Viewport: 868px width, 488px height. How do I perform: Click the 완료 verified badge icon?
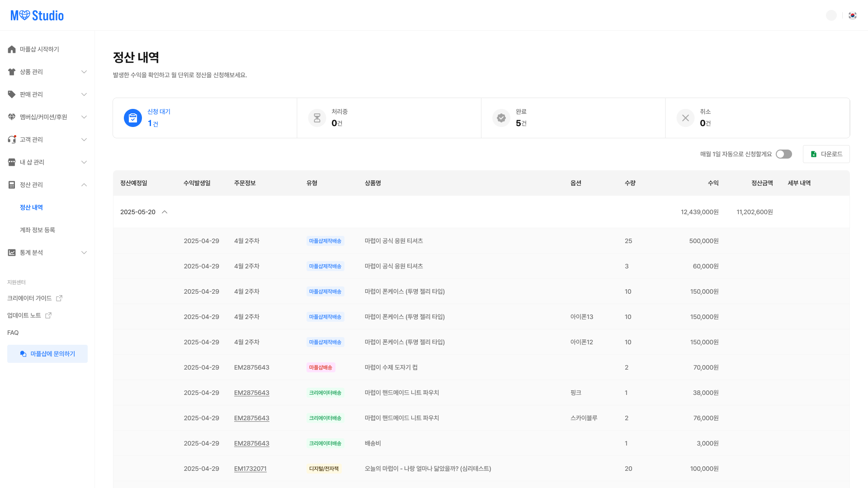coord(501,118)
